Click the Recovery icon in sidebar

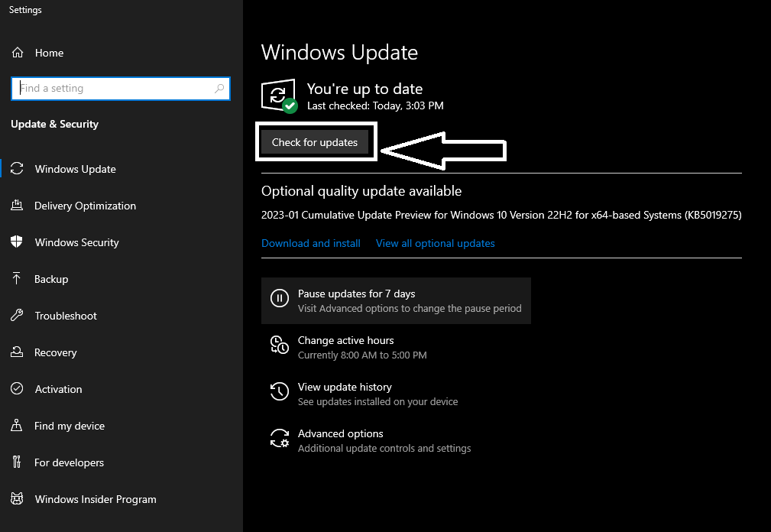(x=17, y=352)
